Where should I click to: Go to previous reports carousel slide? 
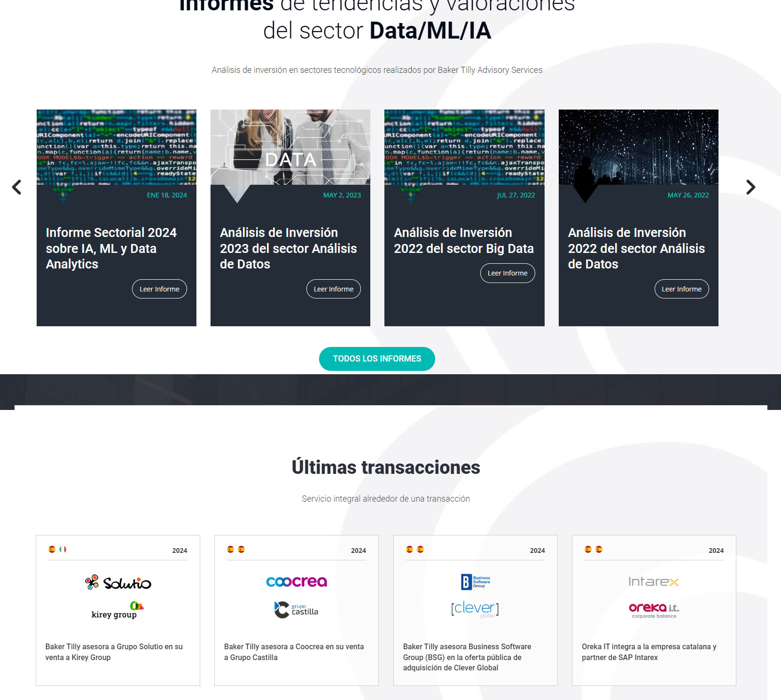17,187
